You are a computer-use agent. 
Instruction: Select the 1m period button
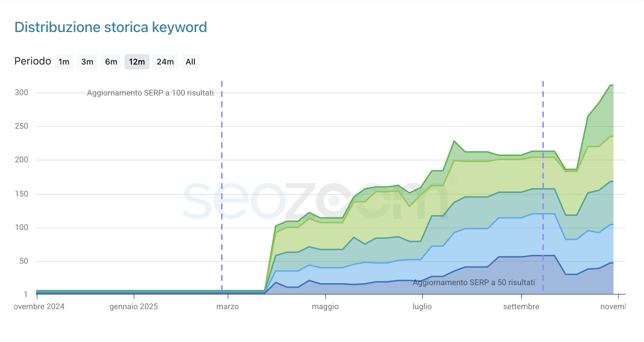64,62
